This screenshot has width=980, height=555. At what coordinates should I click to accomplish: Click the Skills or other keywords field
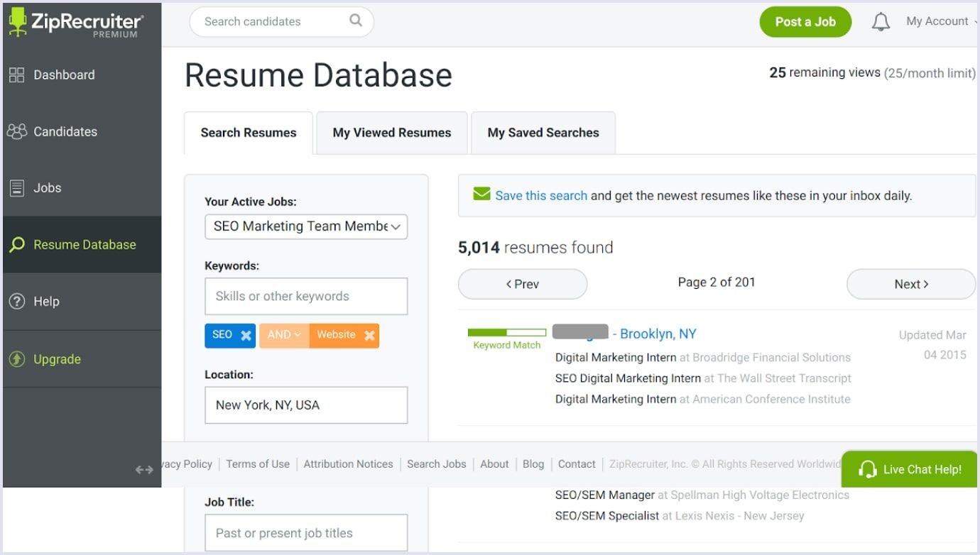coord(306,296)
